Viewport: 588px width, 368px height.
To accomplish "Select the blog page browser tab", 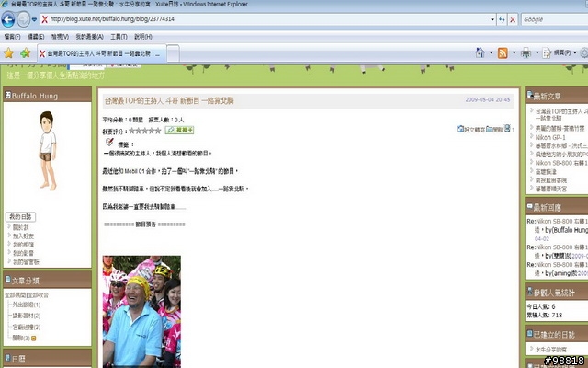I will tap(101, 53).
